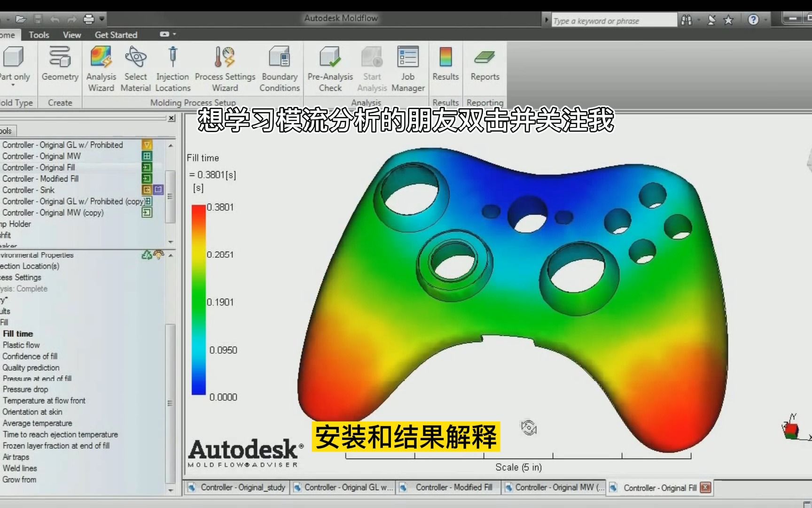Select the Quality prediction result
Viewport: 812px width, 508px height.
coord(31,368)
